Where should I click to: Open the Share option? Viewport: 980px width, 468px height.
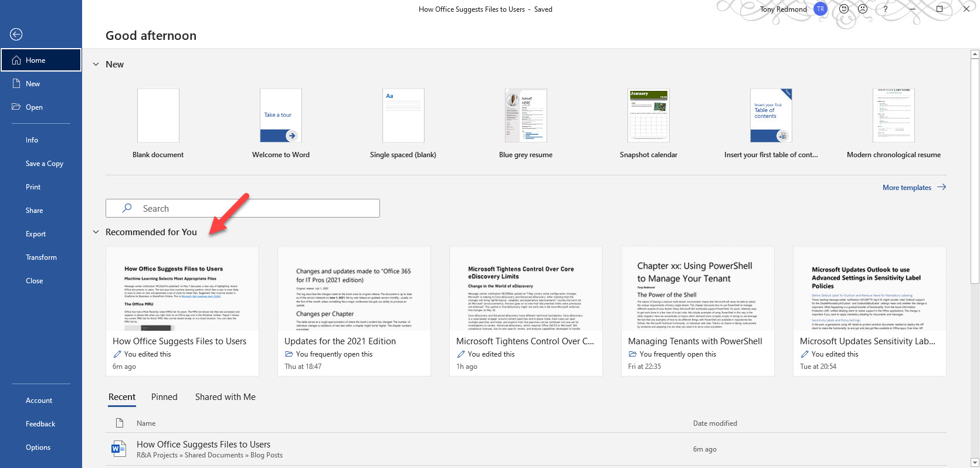coord(34,211)
